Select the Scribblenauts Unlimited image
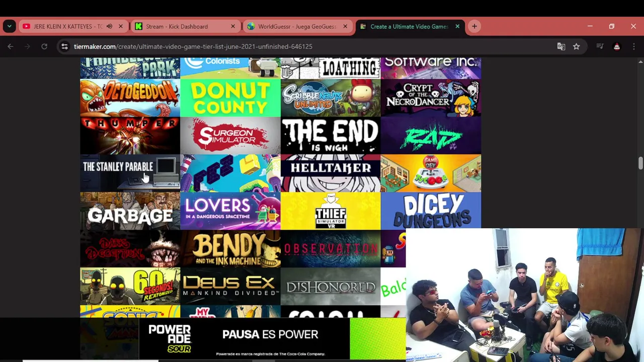Image resolution: width=644 pixels, height=362 pixels. click(331, 98)
